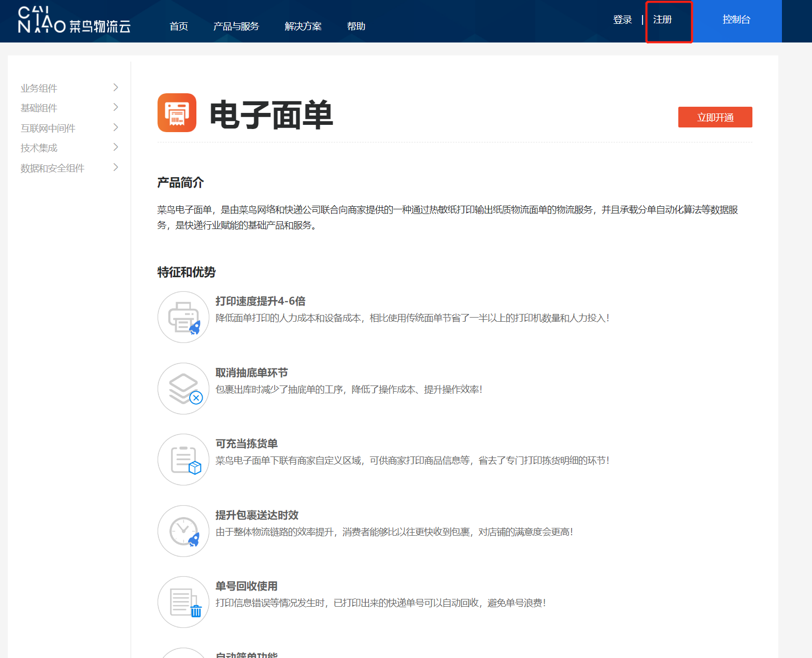The height and width of the screenshot is (658, 812).
Task: Open the 解决方案 nav menu
Action: 303,26
